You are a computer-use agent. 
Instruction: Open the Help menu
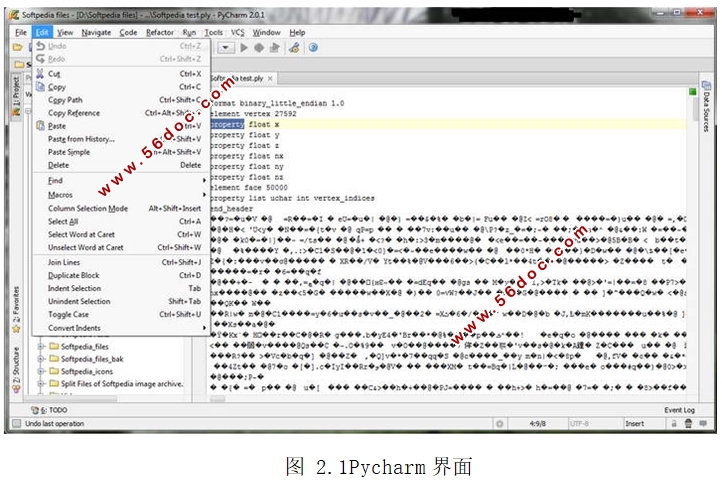pos(297,32)
